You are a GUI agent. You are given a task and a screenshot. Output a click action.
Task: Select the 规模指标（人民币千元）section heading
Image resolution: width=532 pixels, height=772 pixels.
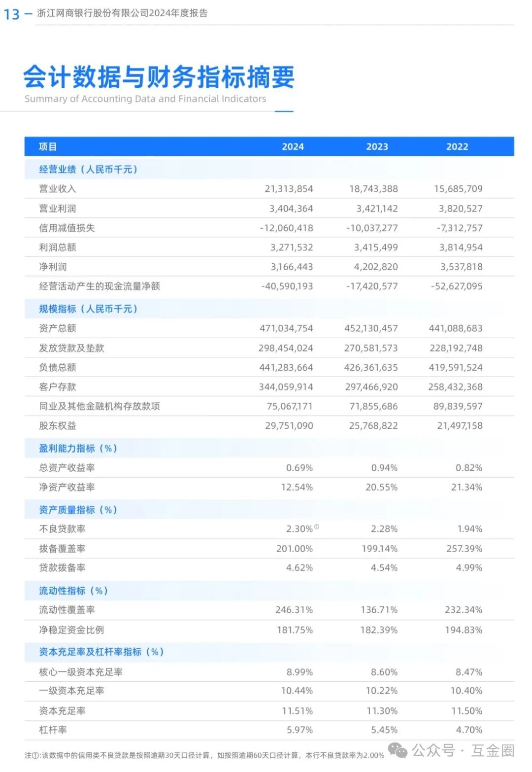coord(89,309)
